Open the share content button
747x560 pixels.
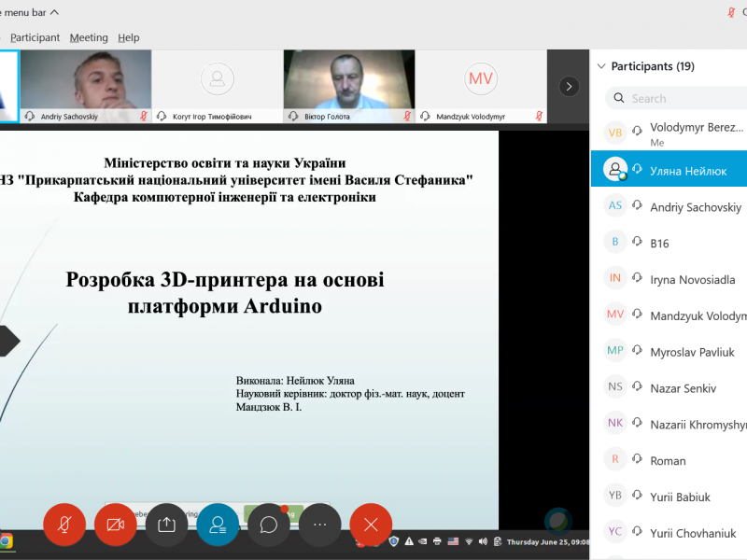coord(166,525)
